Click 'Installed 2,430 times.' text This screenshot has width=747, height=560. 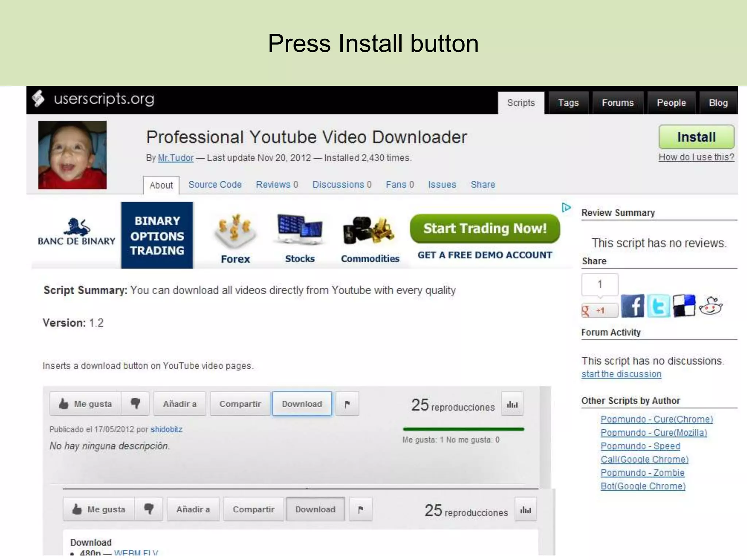coord(368,158)
